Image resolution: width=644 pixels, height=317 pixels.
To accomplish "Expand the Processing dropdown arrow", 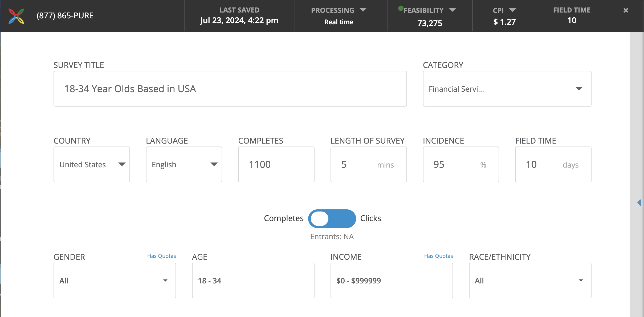I will coord(363,10).
